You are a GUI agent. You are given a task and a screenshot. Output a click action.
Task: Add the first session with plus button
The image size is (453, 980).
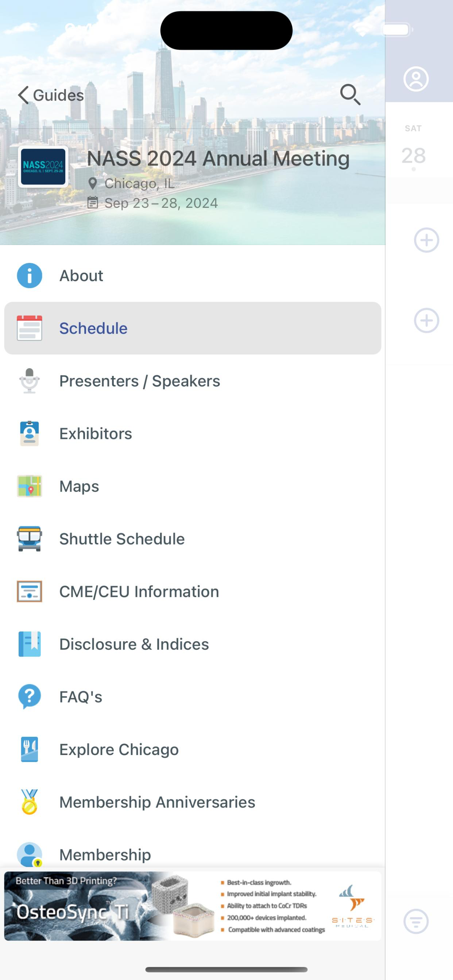pos(426,240)
